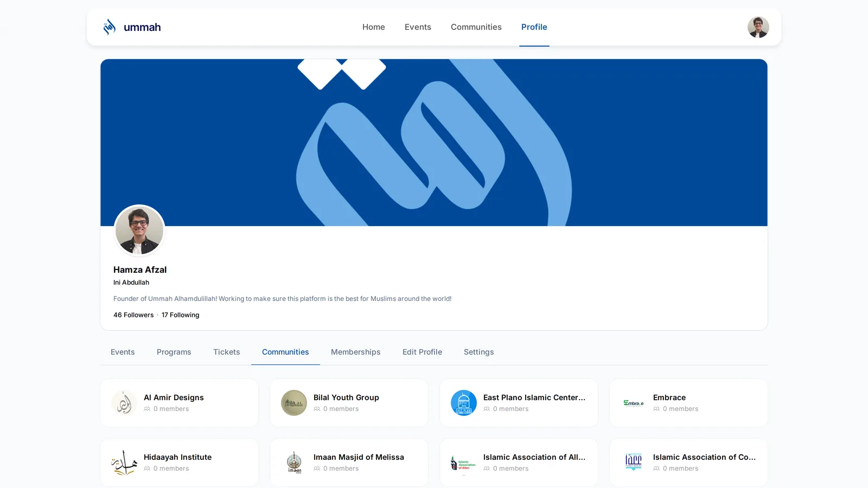Go to Home in the top navigation
868x488 pixels.
tap(374, 27)
